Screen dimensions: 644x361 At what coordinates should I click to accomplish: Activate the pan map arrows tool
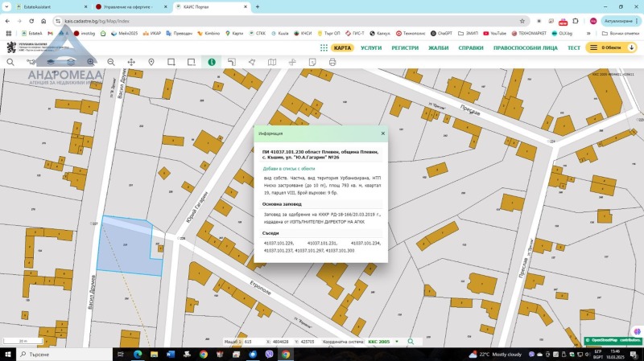point(131,62)
